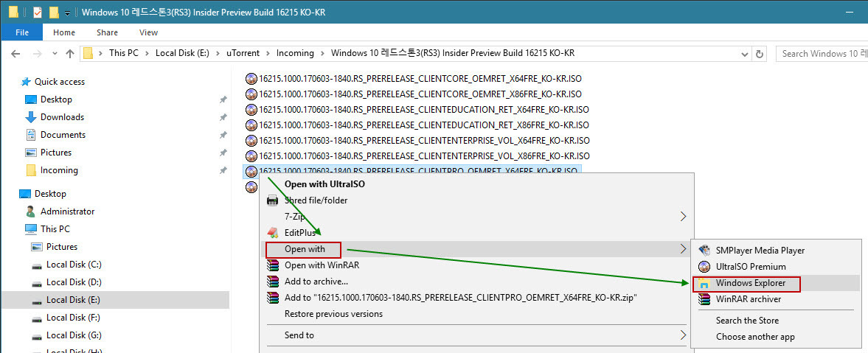Click This PC in the address bar
Screen dimensions: 868x353
(123, 53)
